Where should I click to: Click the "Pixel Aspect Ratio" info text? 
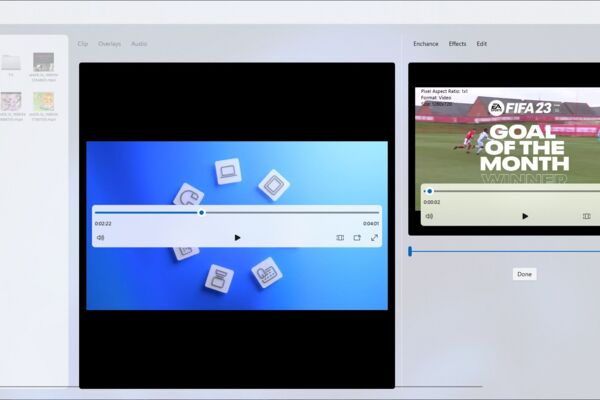pyautogui.click(x=444, y=91)
